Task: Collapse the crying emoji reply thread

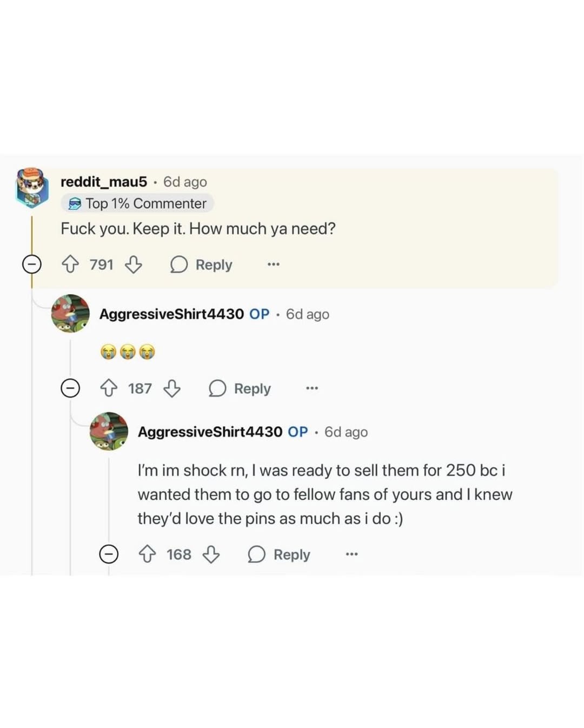Action: (70, 388)
